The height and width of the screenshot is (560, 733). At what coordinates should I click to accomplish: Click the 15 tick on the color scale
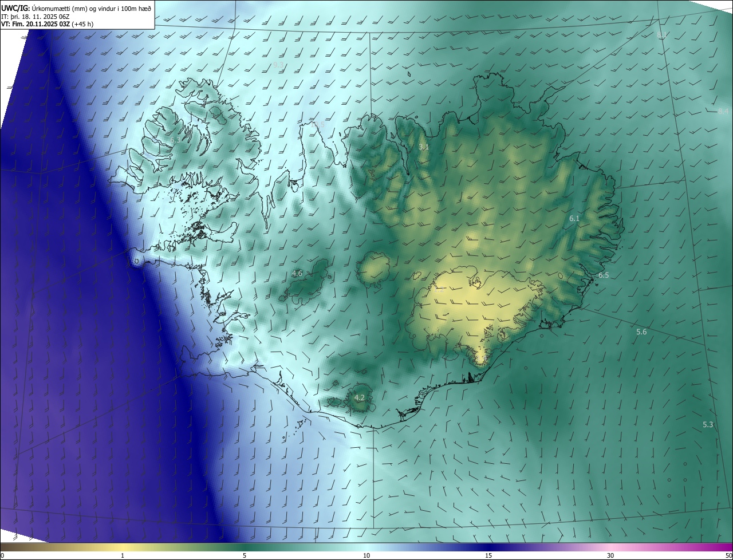pos(488,555)
